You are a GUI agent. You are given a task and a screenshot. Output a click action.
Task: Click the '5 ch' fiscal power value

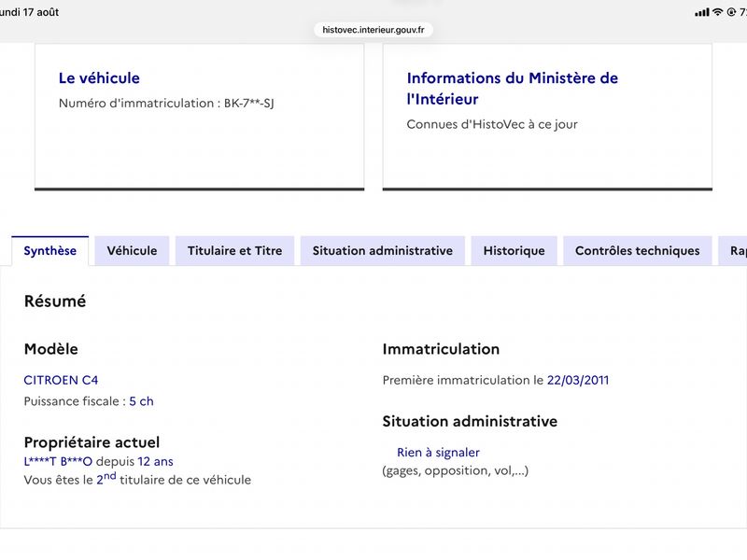pyautogui.click(x=141, y=401)
